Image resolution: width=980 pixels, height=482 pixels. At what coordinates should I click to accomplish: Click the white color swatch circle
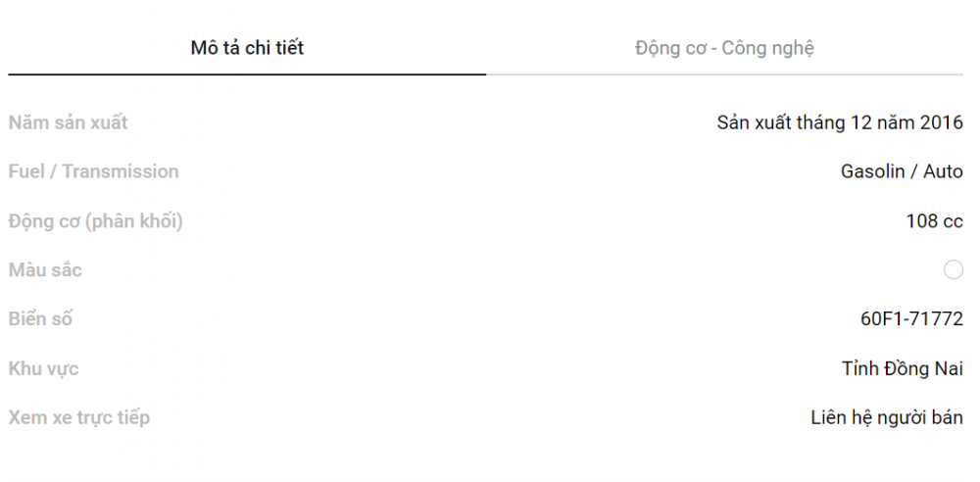[x=954, y=270]
